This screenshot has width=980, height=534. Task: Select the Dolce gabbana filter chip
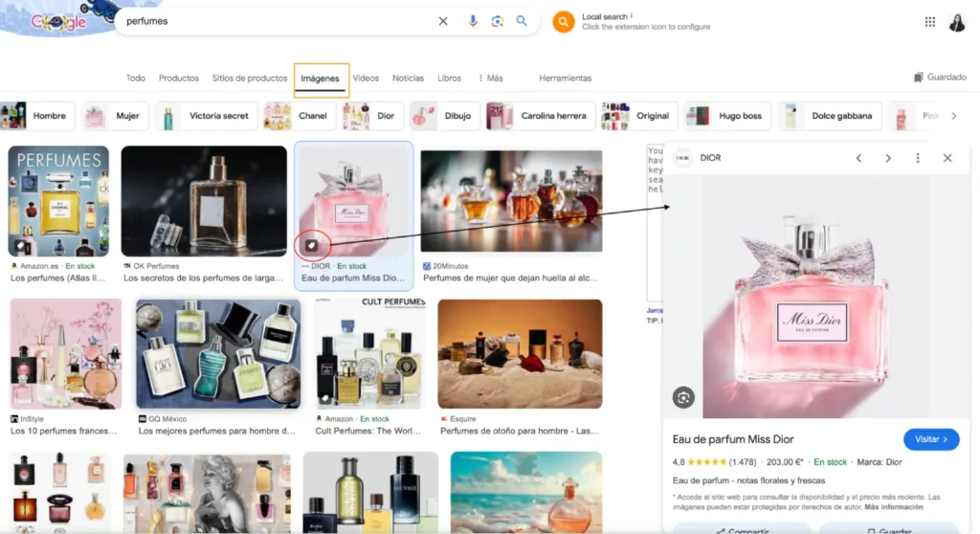(830, 116)
